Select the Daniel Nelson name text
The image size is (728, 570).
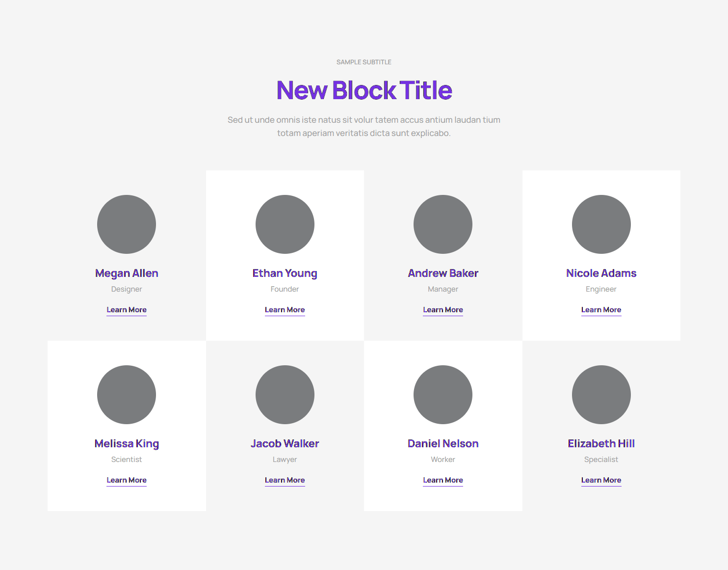tap(443, 444)
